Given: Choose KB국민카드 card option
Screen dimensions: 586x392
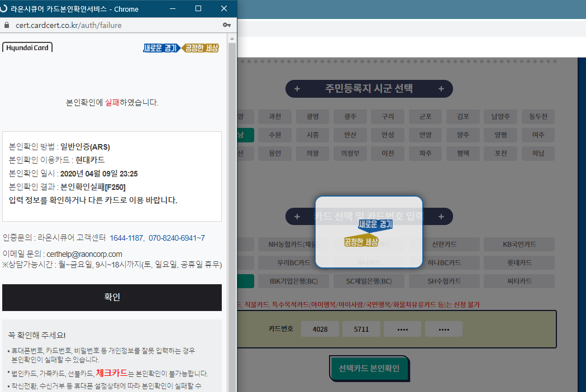Looking at the screenshot, I should click(x=520, y=245).
